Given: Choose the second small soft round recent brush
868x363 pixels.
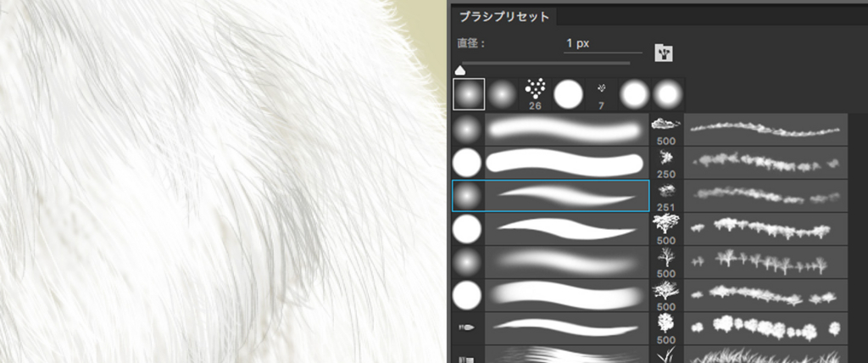Looking at the screenshot, I should tap(502, 94).
